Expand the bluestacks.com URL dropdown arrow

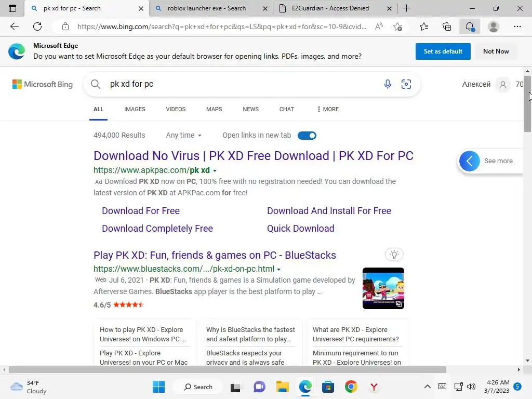click(x=278, y=270)
